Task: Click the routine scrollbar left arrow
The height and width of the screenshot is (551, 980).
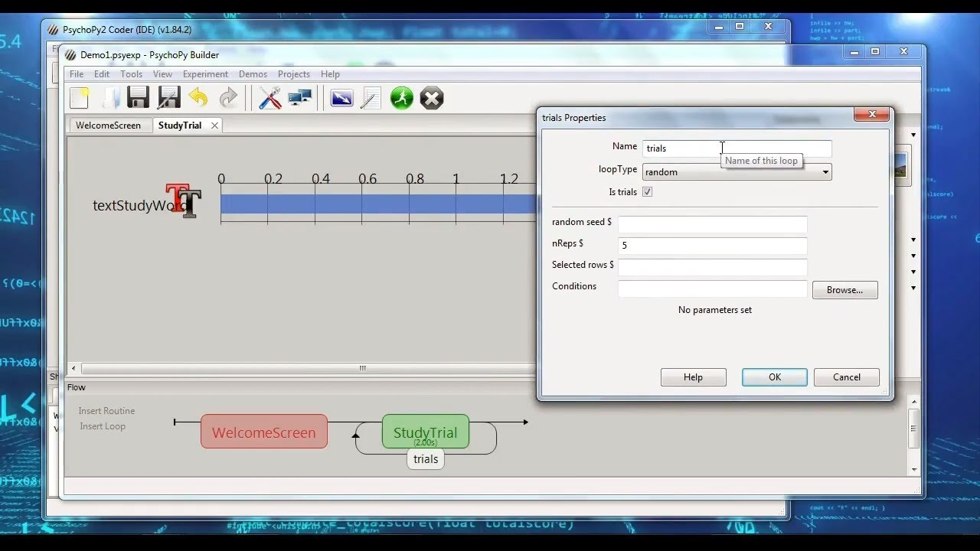Action: (73, 368)
